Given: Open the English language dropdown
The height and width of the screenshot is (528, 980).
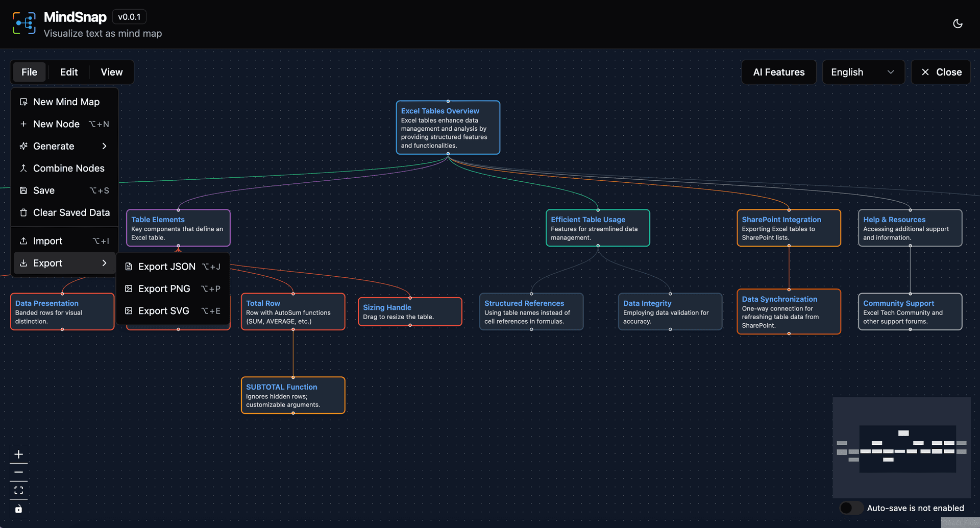Looking at the screenshot, I should click(863, 72).
